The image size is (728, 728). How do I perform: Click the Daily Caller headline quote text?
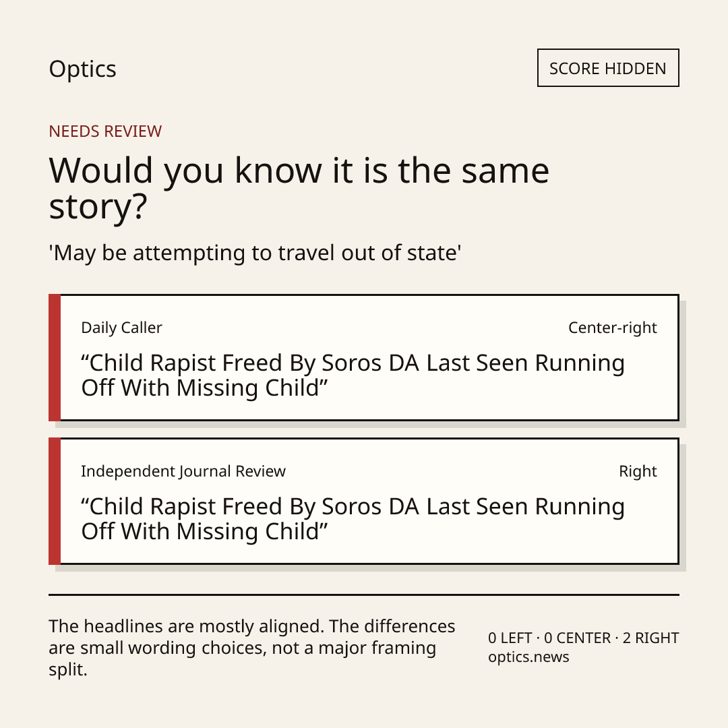point(353,375)
